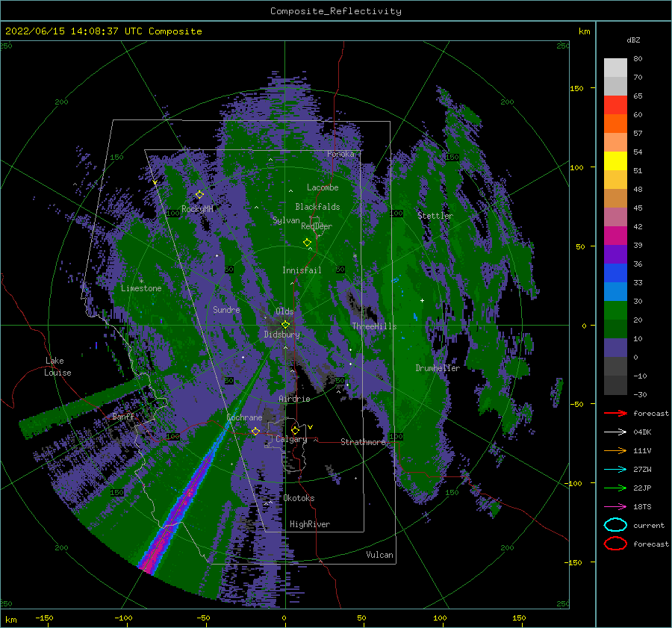Click the Stettler label
Viewport: 672px width, 628px height.
click(x=435, y=216)
